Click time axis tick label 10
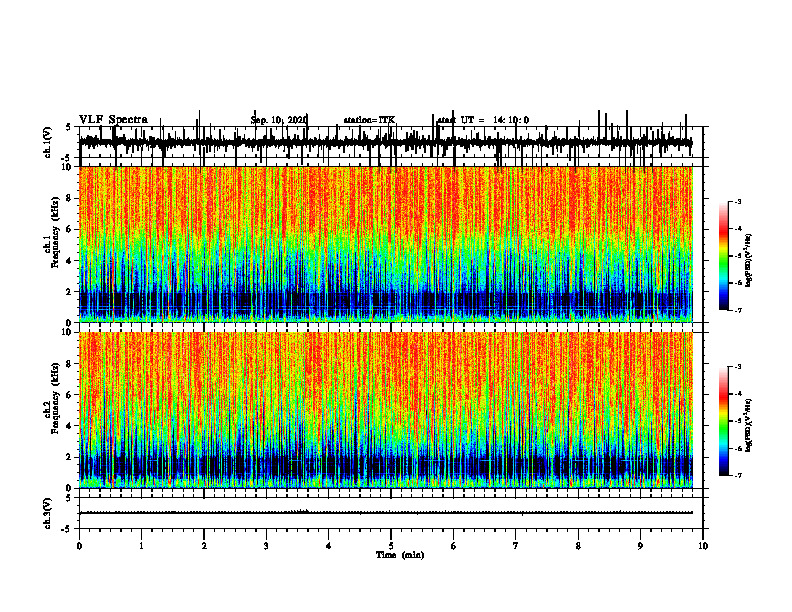The image size is (792, 612). pos(703,546)
